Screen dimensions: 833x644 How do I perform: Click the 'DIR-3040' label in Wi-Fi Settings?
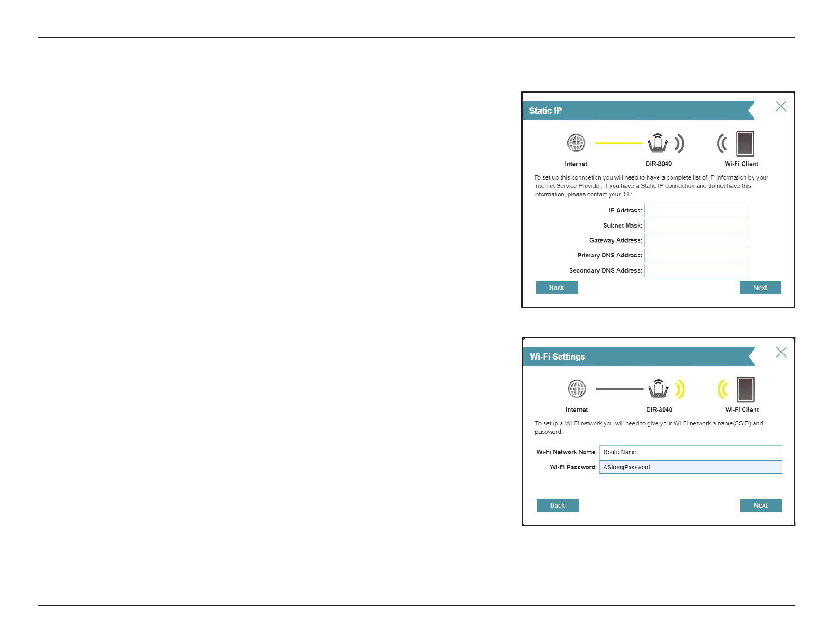(x=659, y=410)
